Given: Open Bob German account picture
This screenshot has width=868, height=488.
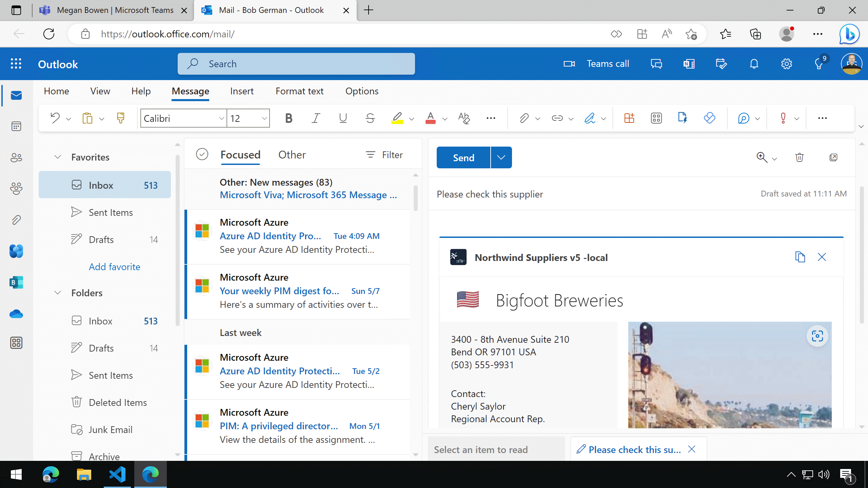Looking at the screenshot, I should (x=851, y=64).
